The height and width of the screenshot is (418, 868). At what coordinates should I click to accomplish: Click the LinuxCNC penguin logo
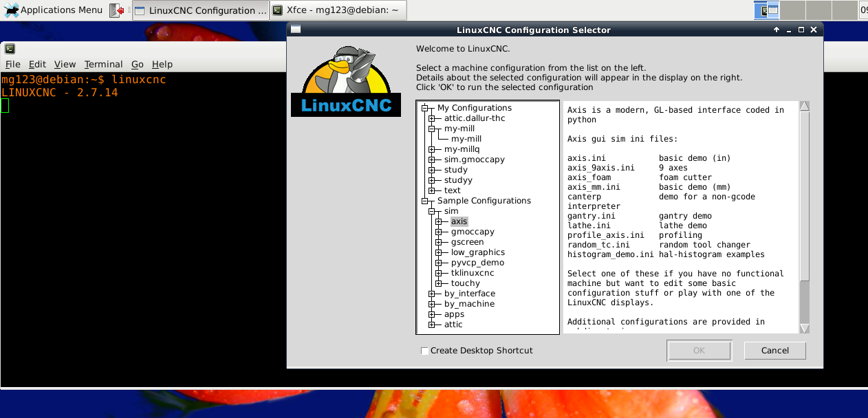[x=346, y=80]
